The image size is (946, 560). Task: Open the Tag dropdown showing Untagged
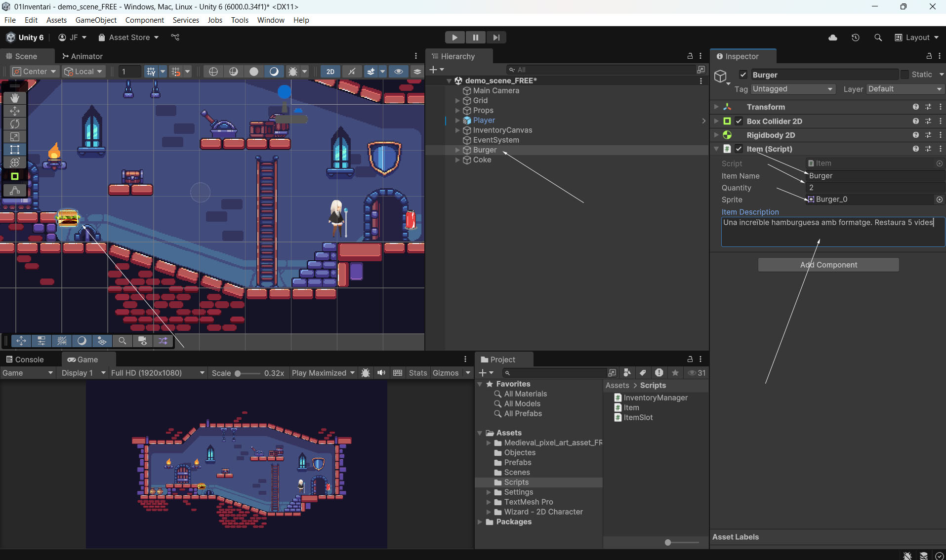tap(792, 89)
